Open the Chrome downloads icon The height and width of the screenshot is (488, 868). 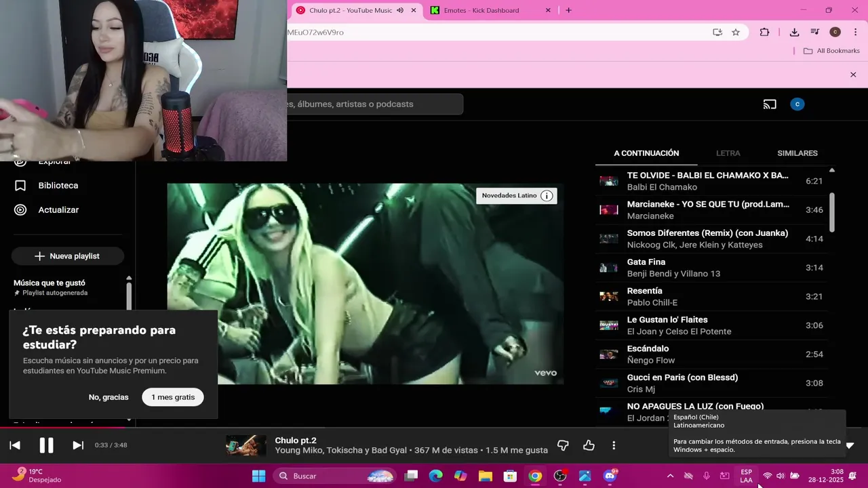click(x=794, y=32)
